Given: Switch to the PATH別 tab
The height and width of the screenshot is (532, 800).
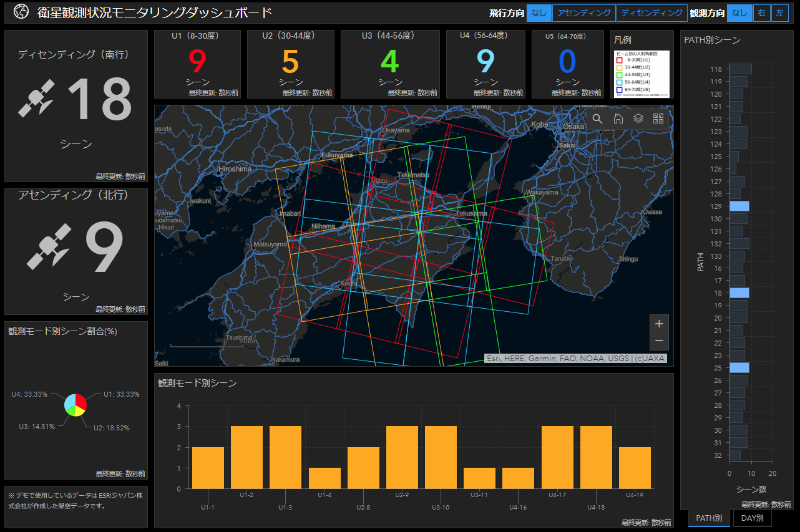Looking at the screenshot, I should pyautogui.click(x=709, y=518).
